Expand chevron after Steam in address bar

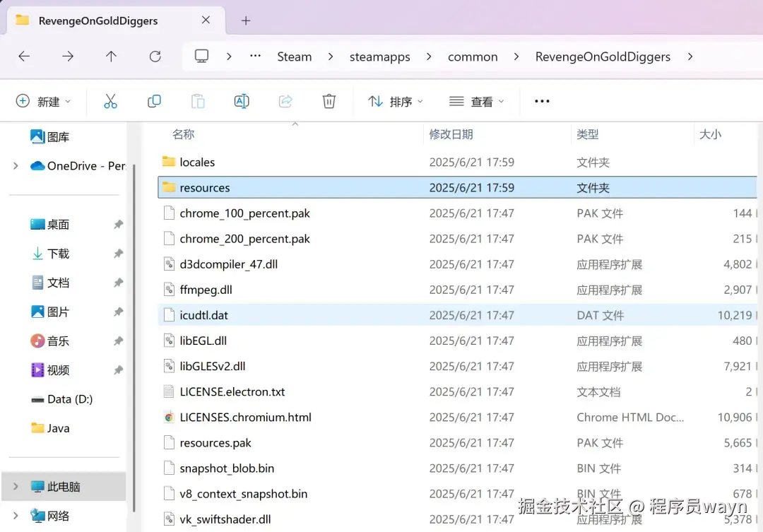pos(331,57)
